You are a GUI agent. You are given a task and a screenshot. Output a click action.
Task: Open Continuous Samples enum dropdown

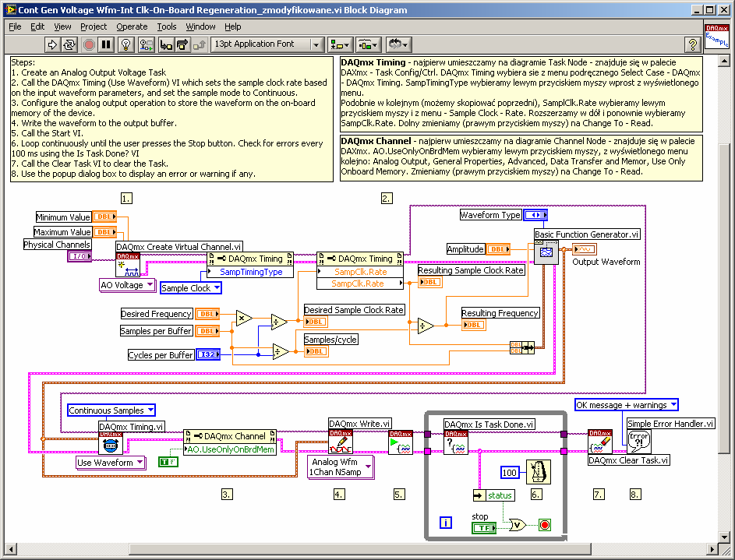click(x=111, y=410)
